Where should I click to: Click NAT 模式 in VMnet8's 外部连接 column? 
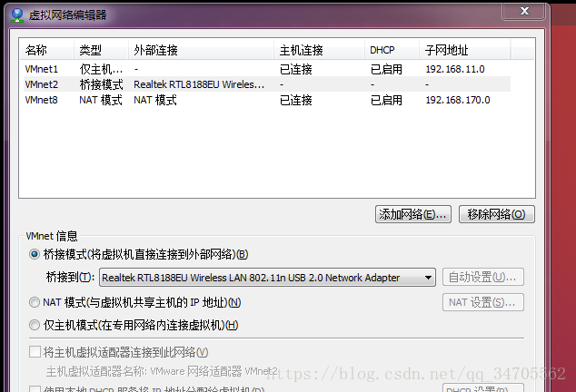tap(155, 100)
